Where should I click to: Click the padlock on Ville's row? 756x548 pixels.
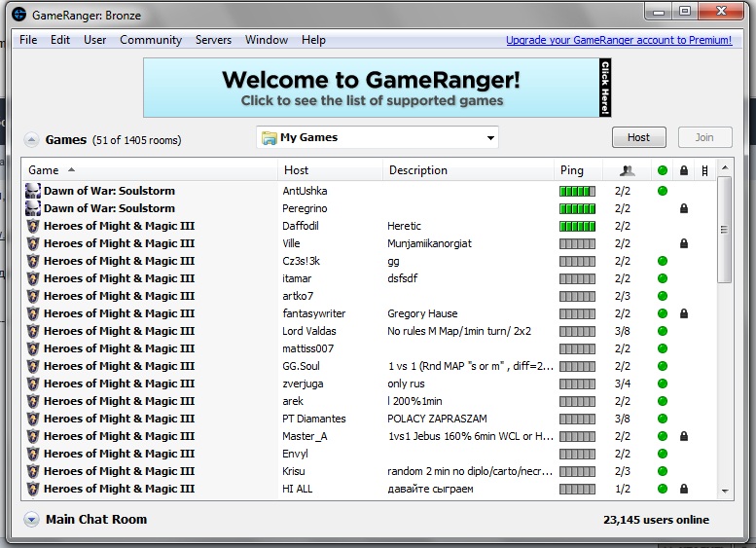pos(684,243)
